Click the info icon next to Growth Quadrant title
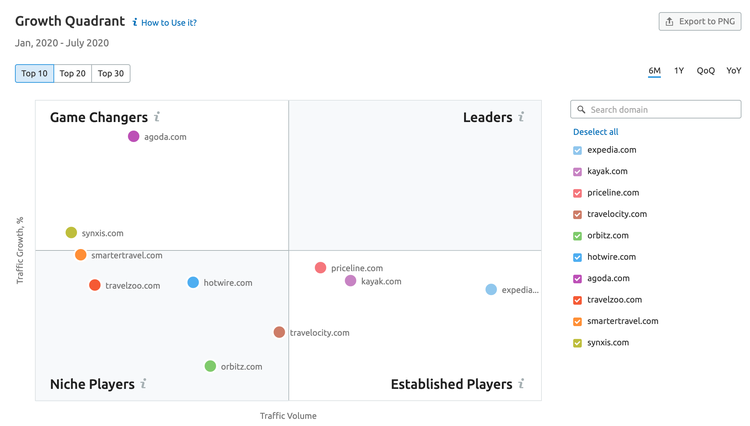750x426 pixels. click(x=135, y=22)
